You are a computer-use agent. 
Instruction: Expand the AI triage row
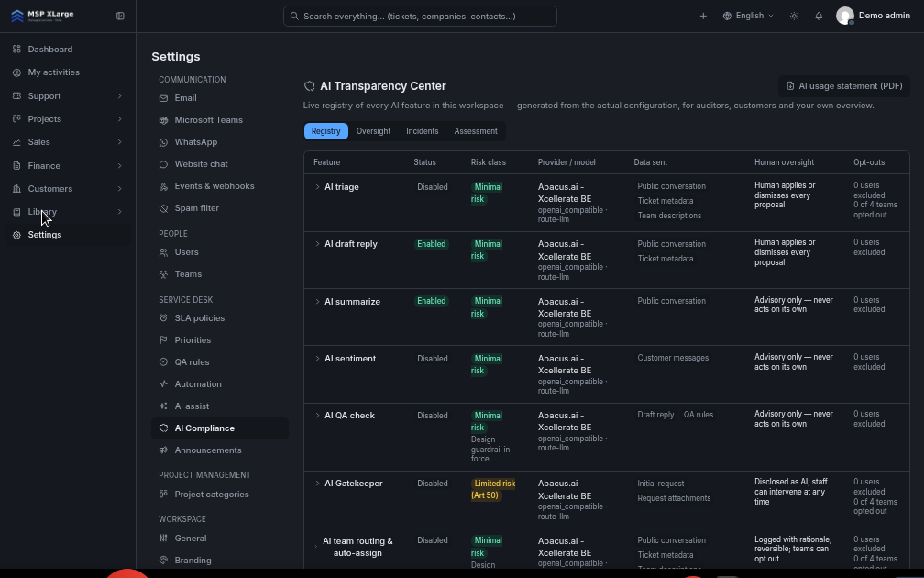(x=317, y=187)
